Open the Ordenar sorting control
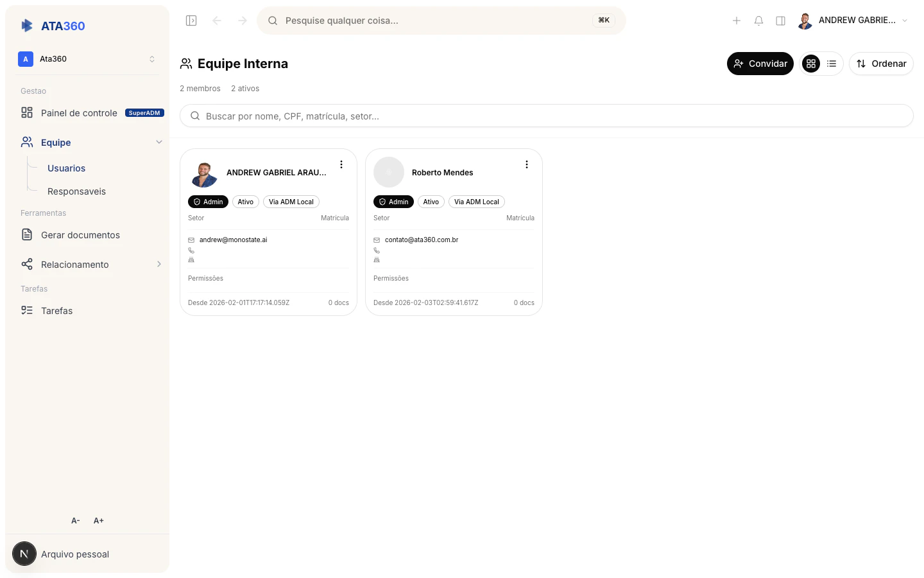This screenshot has height=578, width=924. [881, 64]
